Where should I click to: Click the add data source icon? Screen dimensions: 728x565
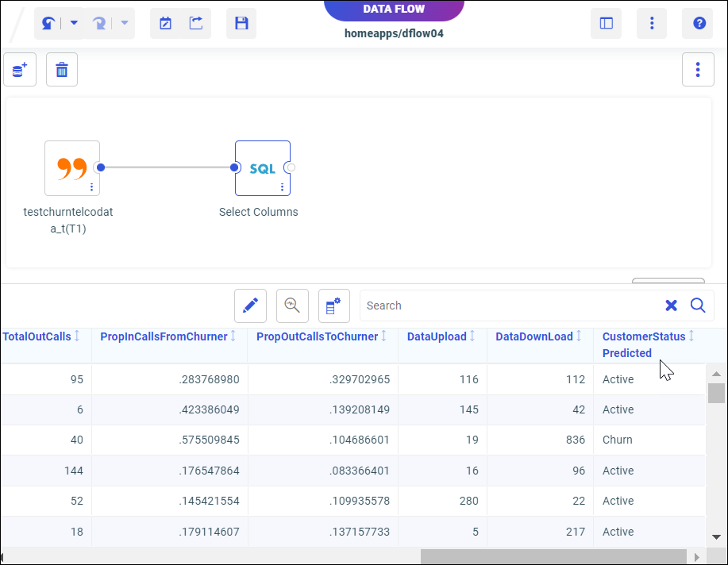pyautogui.click(x=20, y=70)
